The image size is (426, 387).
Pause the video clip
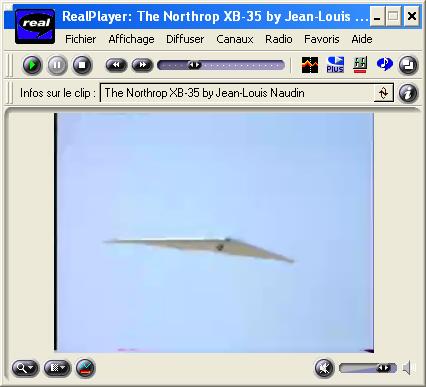tap(57, 65)
